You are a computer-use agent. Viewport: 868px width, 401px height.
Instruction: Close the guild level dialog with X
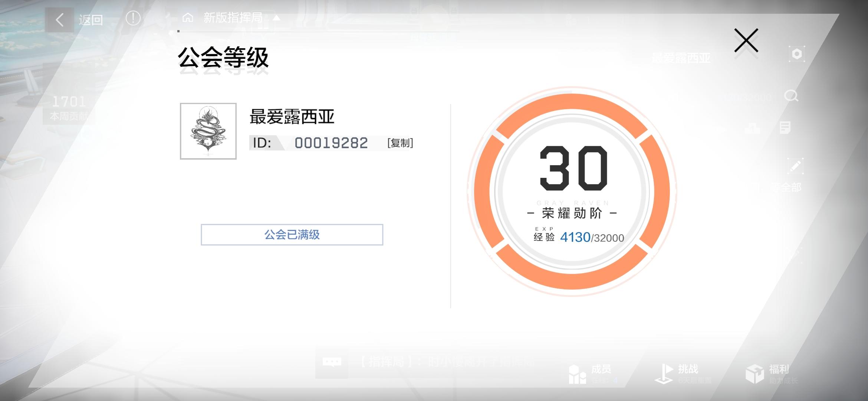pyautogui.click(x=746, y=40)
